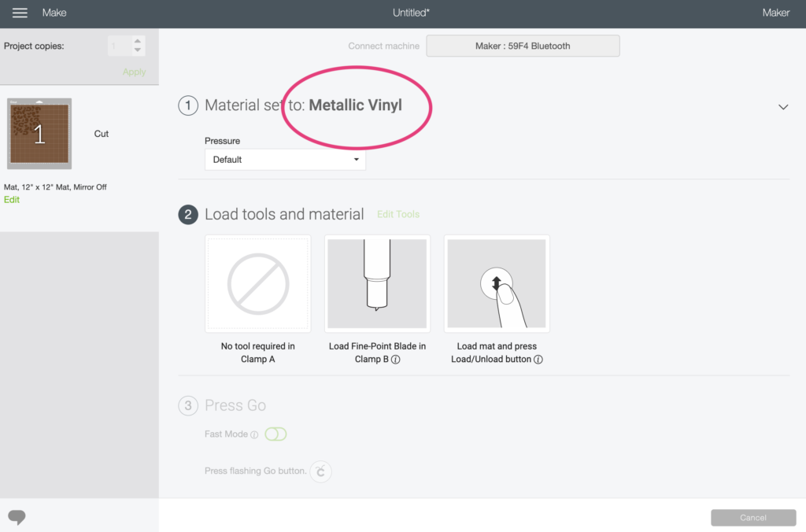Click info icon beside Load/Unload button
This screenshot has width=806, height=532.
pyautogui.click(x=538, y=360)
